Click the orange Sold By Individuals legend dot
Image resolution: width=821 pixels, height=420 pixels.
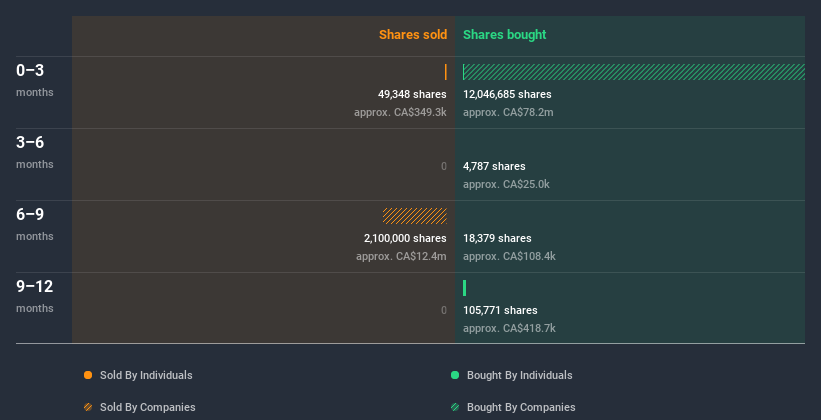[x=88, y=375]
